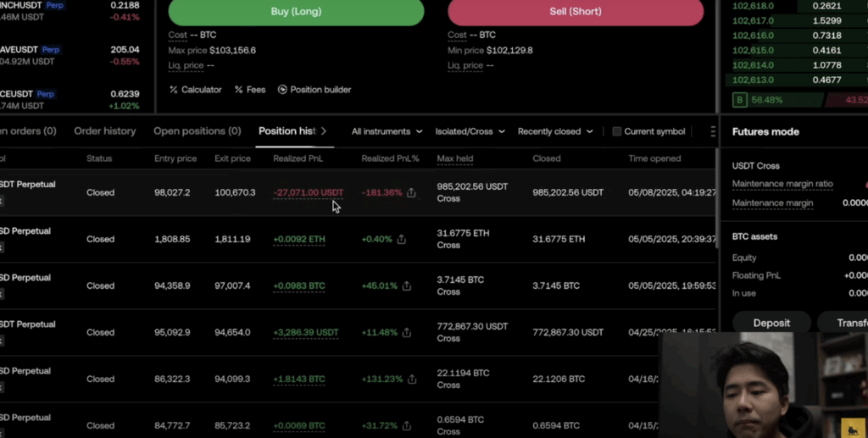Open the Isolated/Cross margin dropdown
The height and width of the screenshot is (438, 868).
pos(470,131)
